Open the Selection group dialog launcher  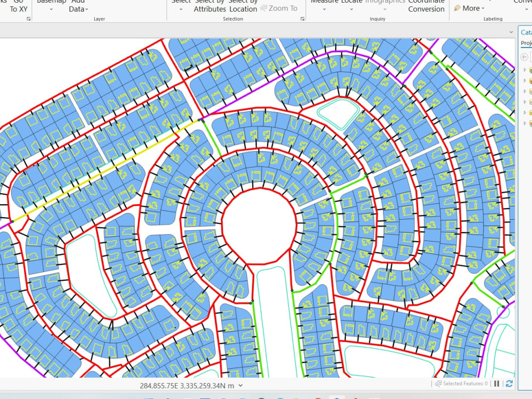302,19
